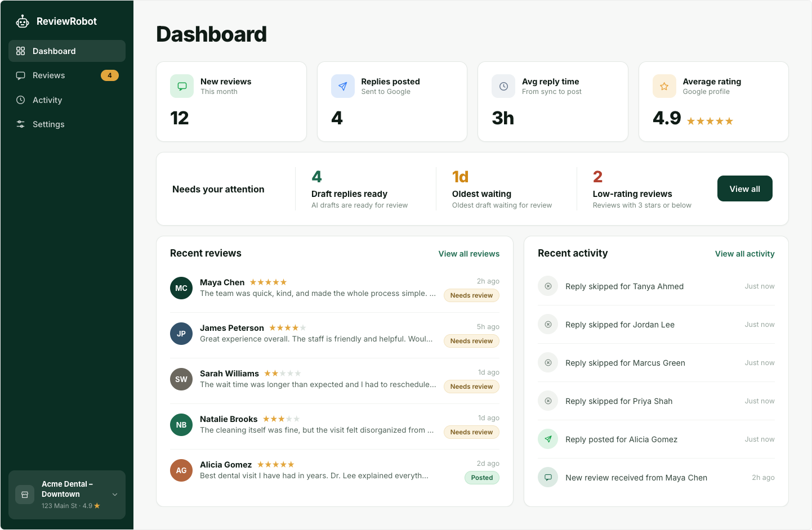The width and height of the screenshot is (812, 530).
Task: Click the Reviews badge showing 4
Action: [x=110, y=75]
